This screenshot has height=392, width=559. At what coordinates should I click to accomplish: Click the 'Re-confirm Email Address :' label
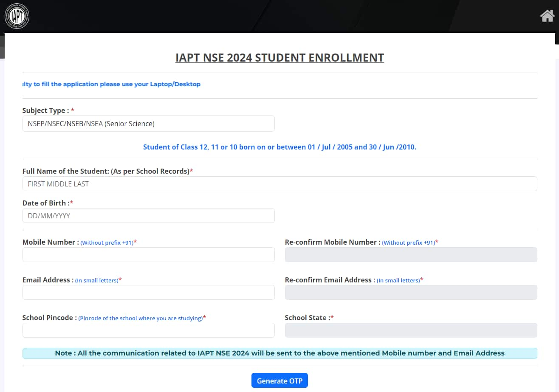point(330,280)
